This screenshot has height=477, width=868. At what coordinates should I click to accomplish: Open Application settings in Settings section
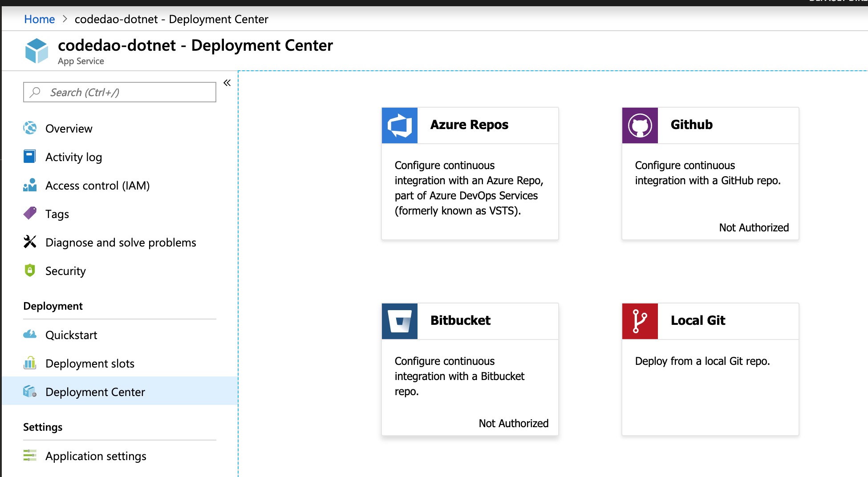pyautogui.click(x=96, y=456)
